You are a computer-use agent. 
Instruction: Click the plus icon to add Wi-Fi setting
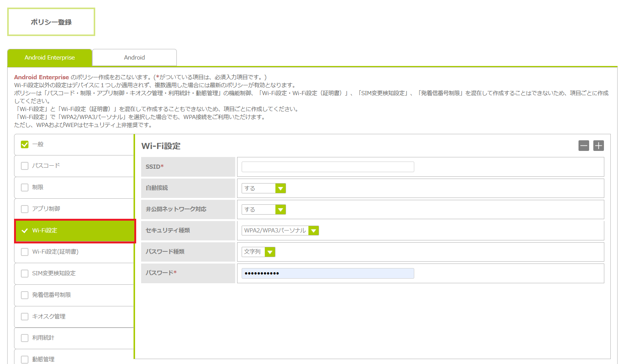click(598, 146)
